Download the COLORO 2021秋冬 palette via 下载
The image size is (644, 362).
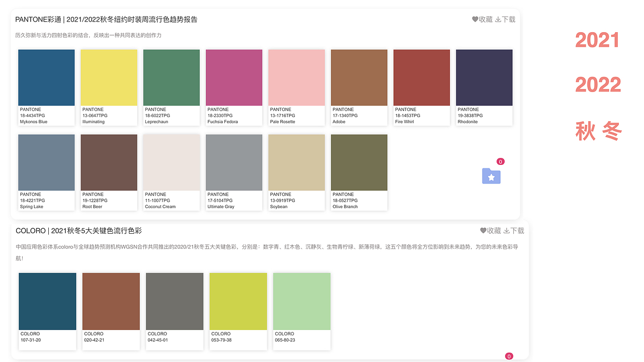point(514,231)
